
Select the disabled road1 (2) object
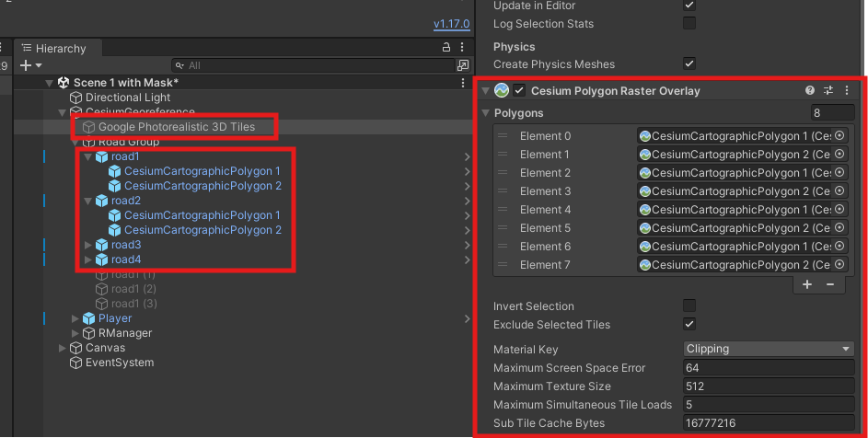click(133, 289)
